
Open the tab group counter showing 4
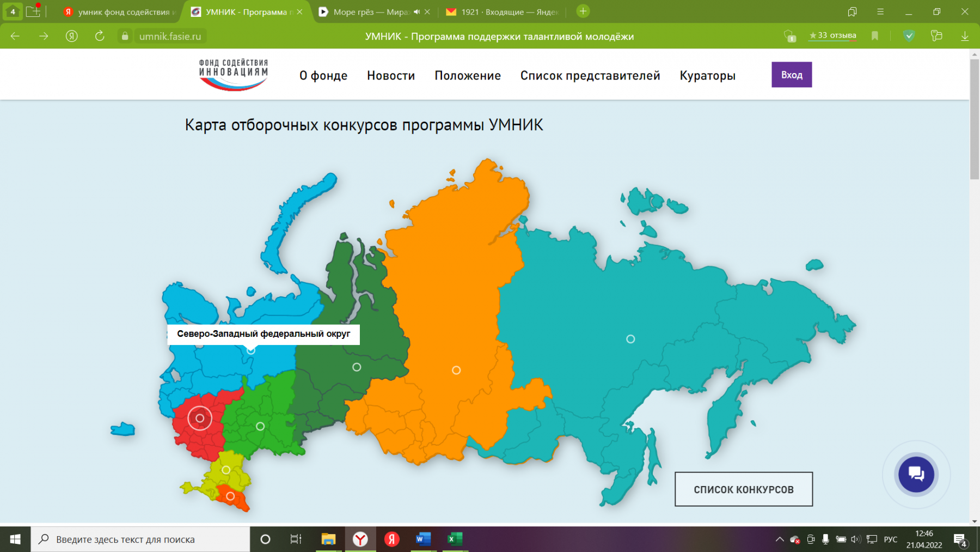pos(13,11)
